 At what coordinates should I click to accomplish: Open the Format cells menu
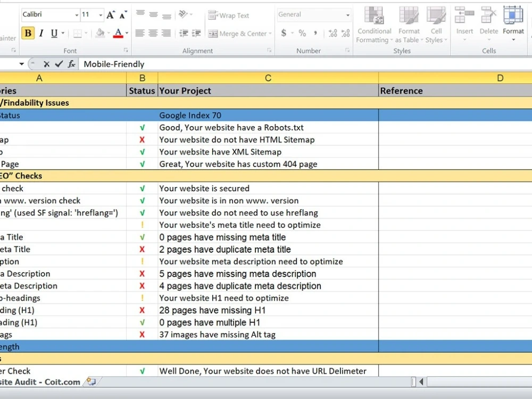click(513, 24)
